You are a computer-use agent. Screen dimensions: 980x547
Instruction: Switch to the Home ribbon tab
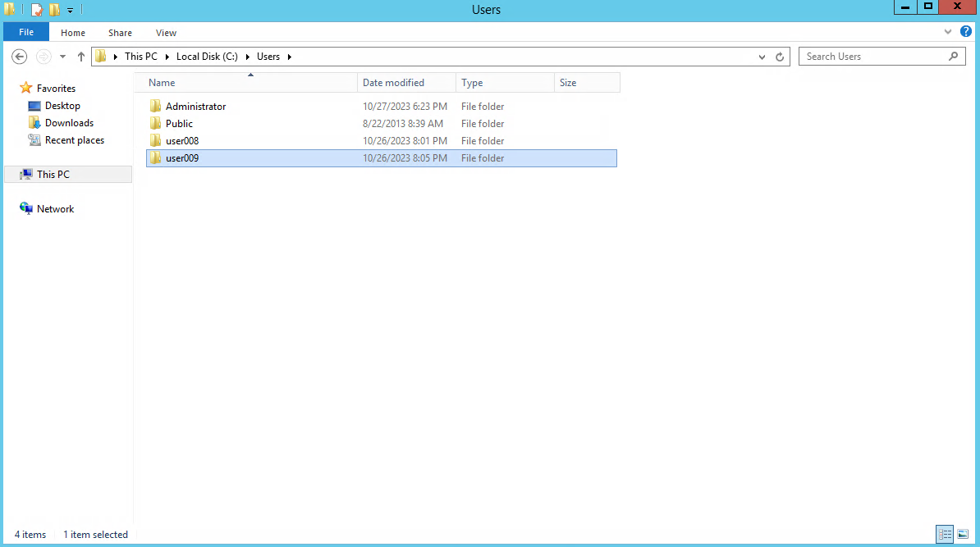(x=73, y=33)
